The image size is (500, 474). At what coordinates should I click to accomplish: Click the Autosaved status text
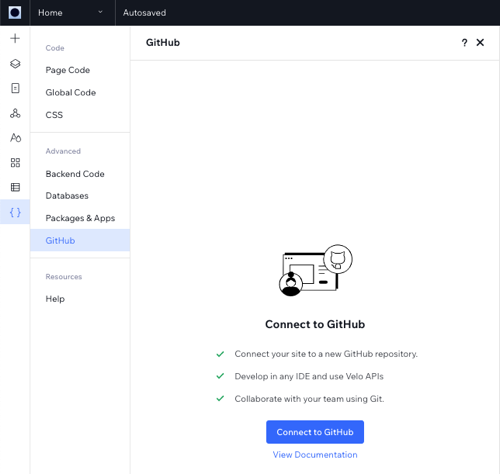144,13
